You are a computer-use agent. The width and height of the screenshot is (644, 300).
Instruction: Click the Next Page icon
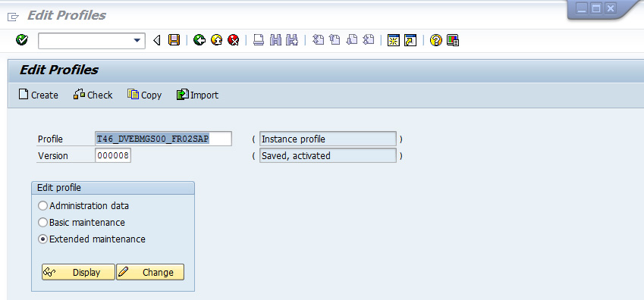[x=351, y=40]
